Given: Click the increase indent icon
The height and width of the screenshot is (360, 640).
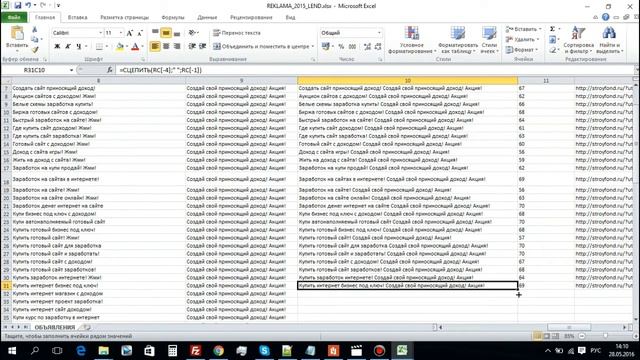Looking at the screenshot, I should [x=202, y=46].
